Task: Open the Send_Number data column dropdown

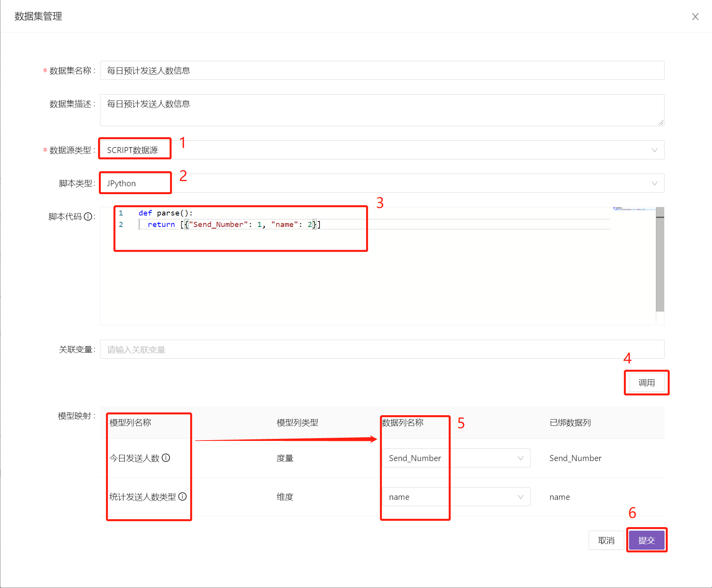Action: click(x=456, y=458)
